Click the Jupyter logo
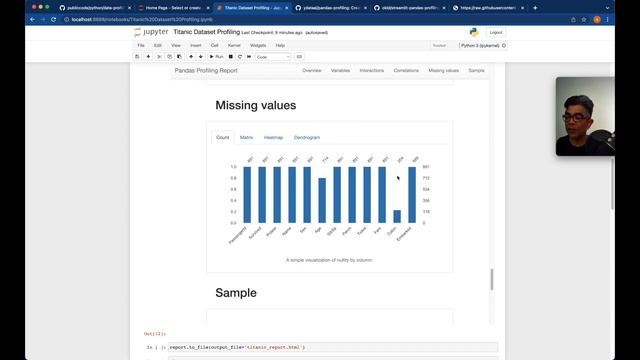Viewport: 640px width, 360px height. (x=151, y=32)
